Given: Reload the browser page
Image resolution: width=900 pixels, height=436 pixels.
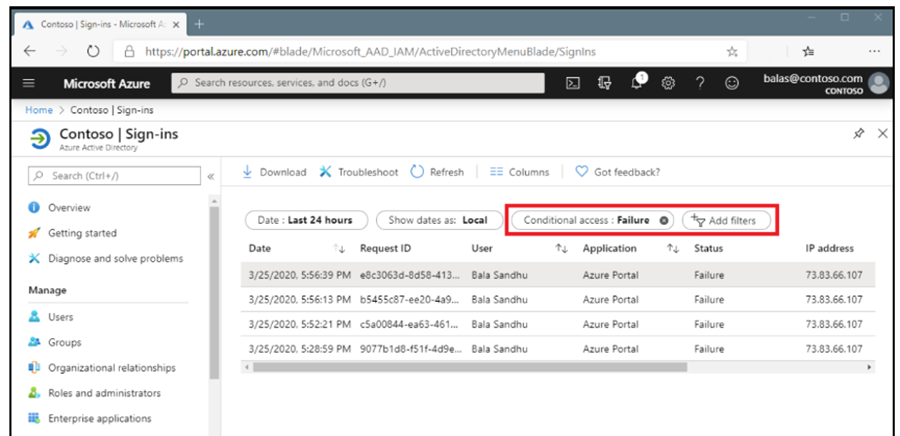Looking at the screenshot, I should [94, 52].
